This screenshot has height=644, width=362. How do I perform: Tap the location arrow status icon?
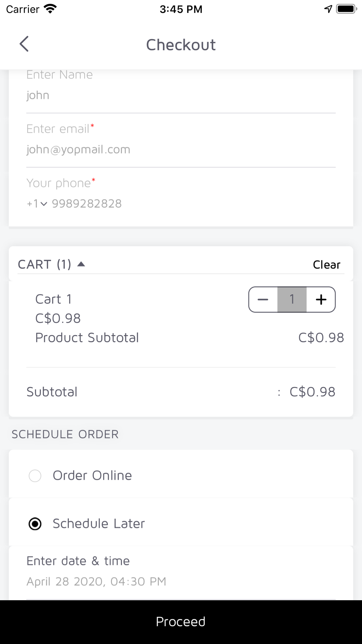click(328, 9)
